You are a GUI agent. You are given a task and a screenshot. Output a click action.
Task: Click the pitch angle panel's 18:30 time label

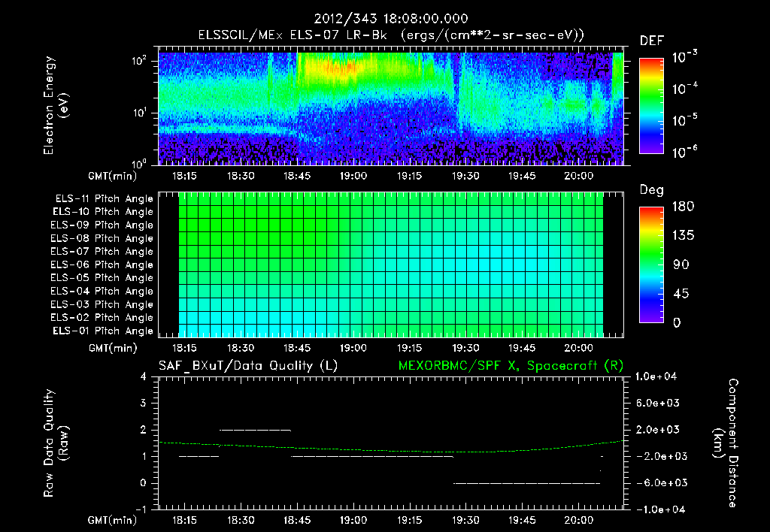click(x=241, y=348)
